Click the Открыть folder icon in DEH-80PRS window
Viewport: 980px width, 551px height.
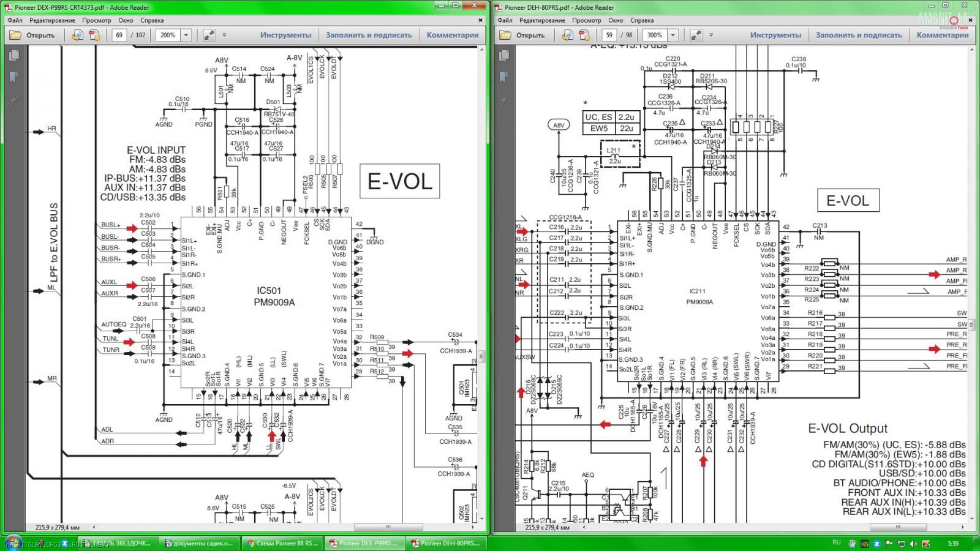tap(505, 36)
